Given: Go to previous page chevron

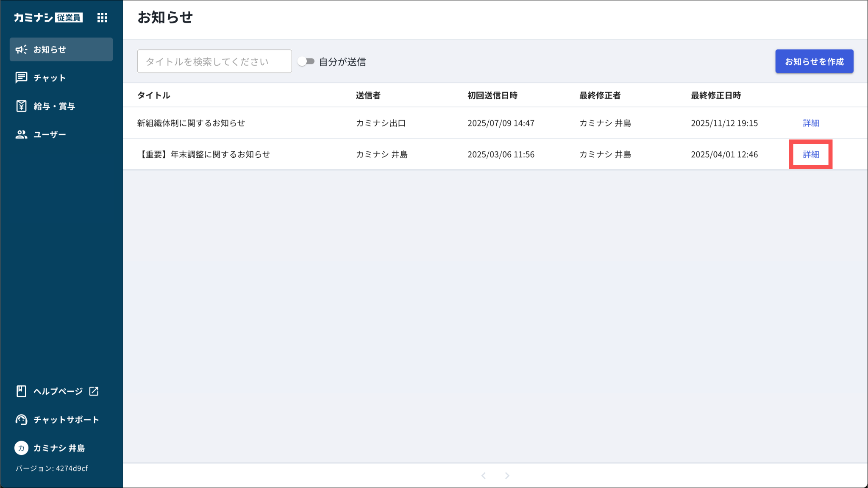Looking at the screenshot, I should point(484,476).
